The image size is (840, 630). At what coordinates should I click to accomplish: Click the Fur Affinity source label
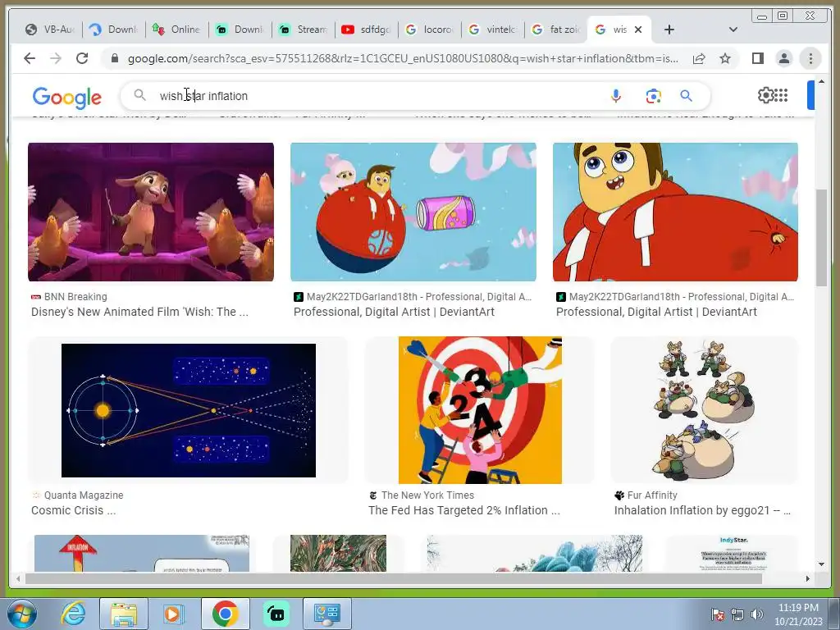[652, 495]
